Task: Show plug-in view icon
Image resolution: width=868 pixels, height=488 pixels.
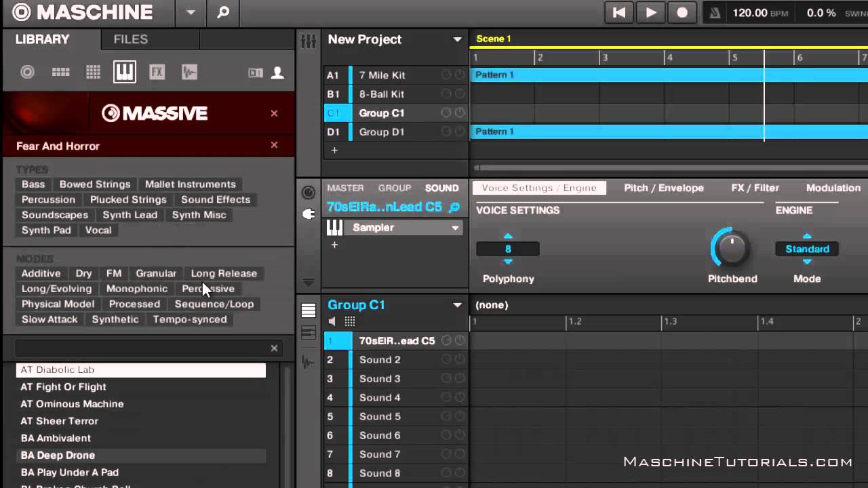Action: click(x=309, y=213)
